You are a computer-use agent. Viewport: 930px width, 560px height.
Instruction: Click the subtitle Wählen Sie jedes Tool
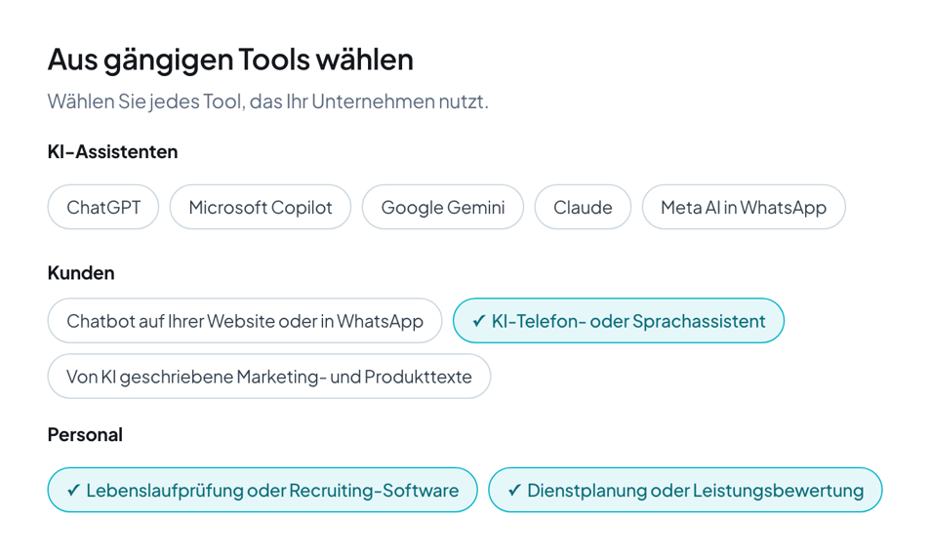click(268, 101)
